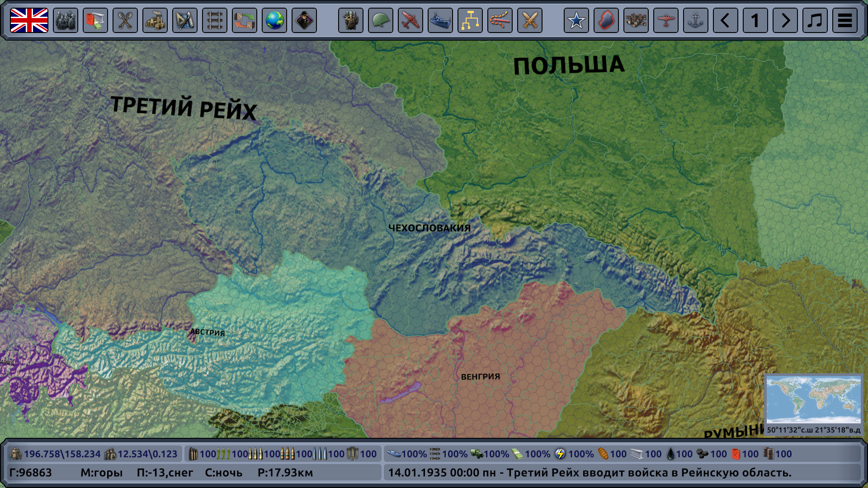868x488 pixels.
Task: Click the world minimap thumbnail
Action: click(813, 400)
